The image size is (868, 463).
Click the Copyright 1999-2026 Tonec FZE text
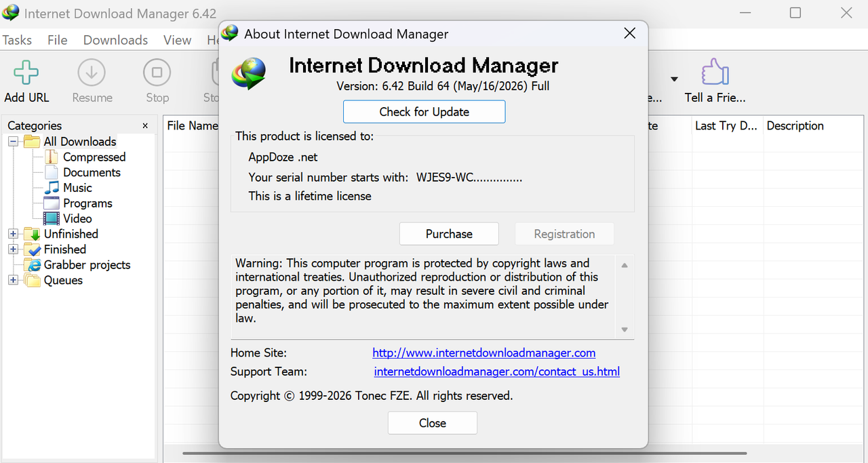click(x=372, y=395)
